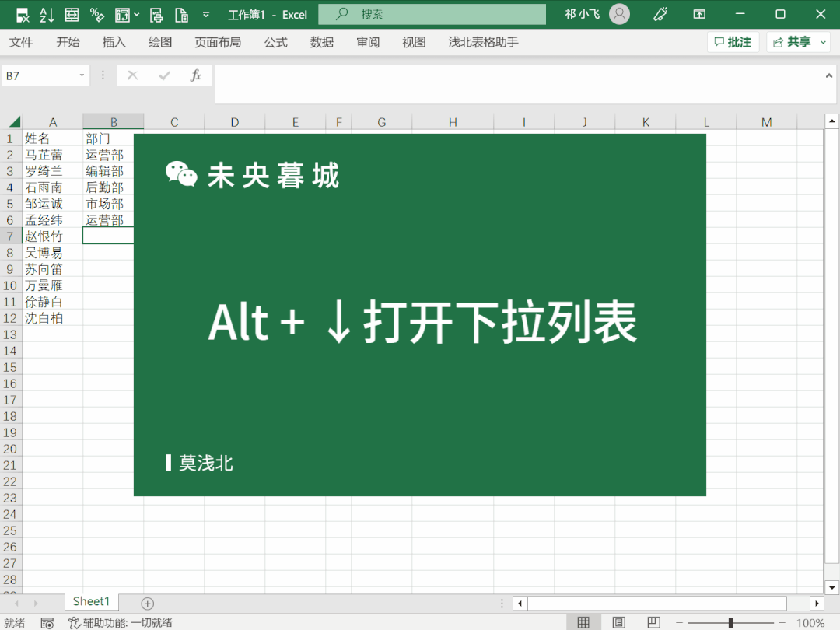
Task: Switch to Page Layout view icon in status bar
Action: tap(618, 622)
